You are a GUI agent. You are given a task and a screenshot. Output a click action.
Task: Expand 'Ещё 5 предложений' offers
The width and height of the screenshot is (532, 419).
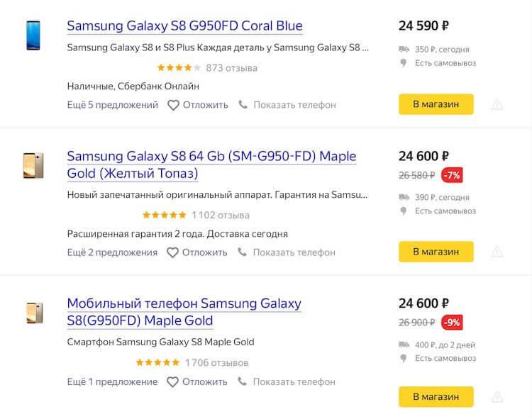click(x=112, y=105)
